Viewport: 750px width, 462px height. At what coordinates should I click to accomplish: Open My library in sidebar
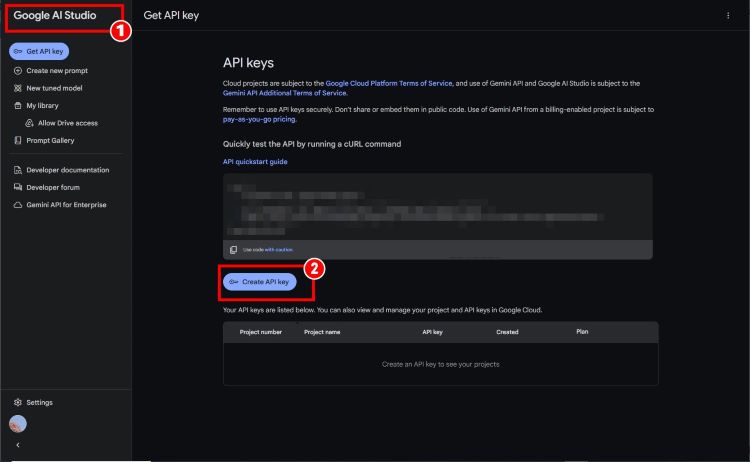click(x=42, y=106)
